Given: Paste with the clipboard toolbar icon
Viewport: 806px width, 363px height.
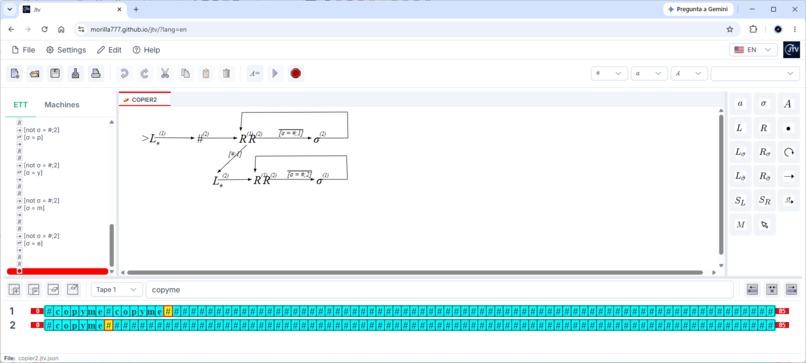Looking at the screenshot, I should (x=206, y=74).
